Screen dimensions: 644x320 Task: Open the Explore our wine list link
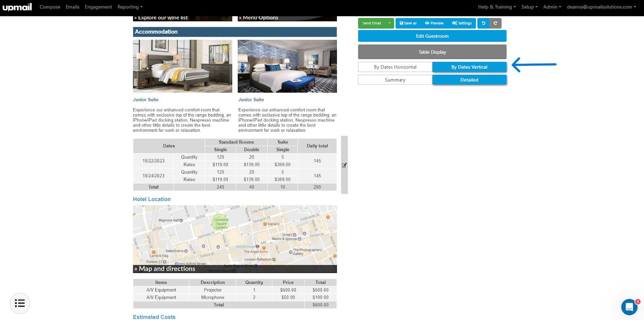161,18
